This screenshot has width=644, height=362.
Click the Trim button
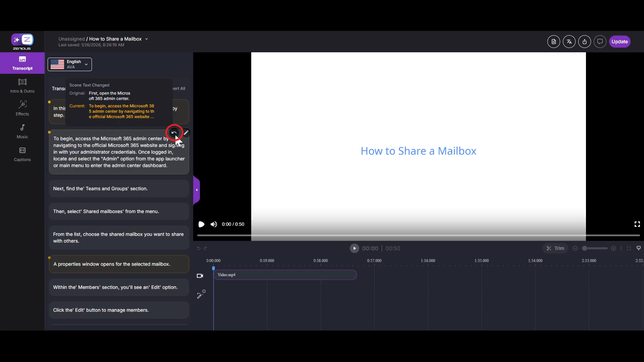tap(555, 248)
